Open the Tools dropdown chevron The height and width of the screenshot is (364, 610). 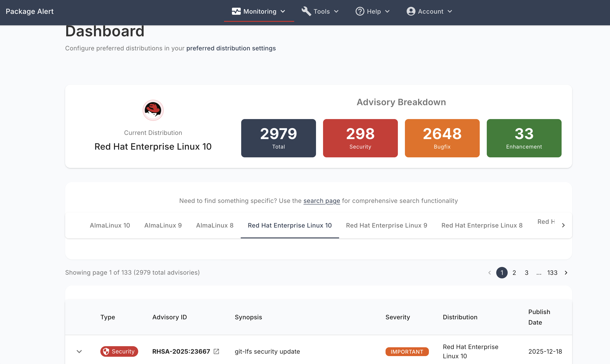(336, 11)
